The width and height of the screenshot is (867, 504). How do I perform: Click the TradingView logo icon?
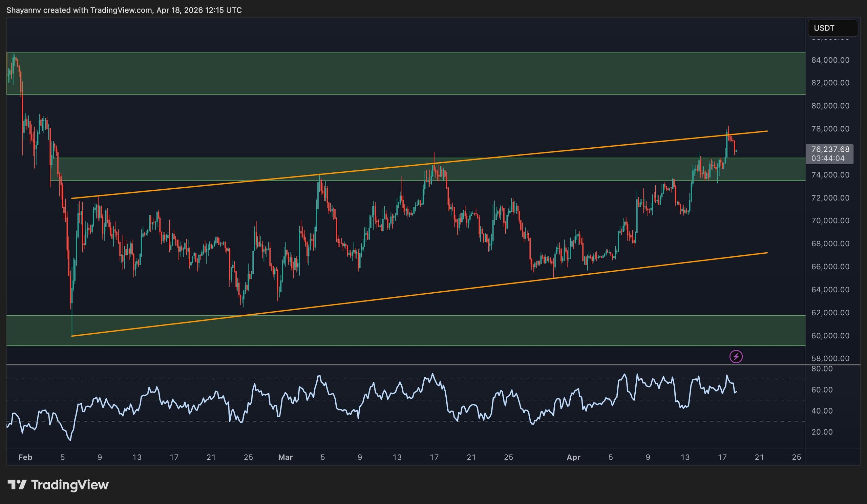(17, 485)
